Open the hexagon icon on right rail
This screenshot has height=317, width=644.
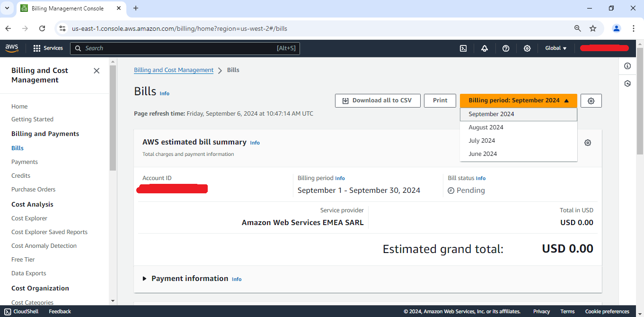click(627, 83)
